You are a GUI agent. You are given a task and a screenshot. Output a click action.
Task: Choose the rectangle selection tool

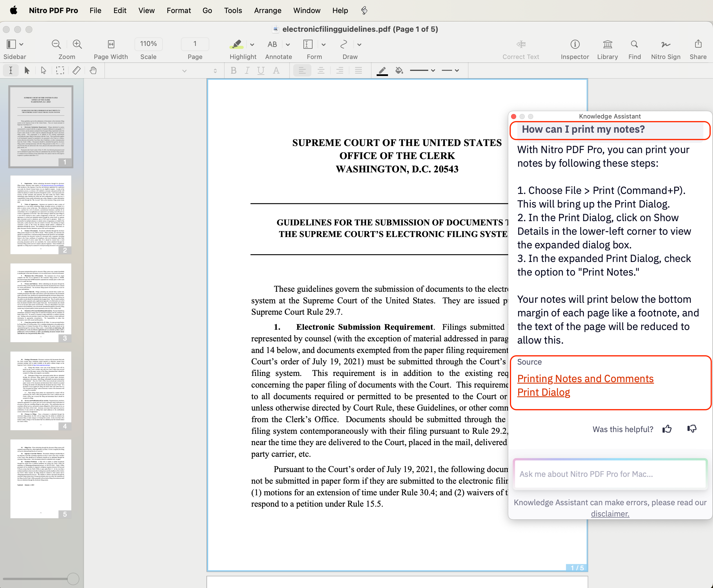[60, 70]
